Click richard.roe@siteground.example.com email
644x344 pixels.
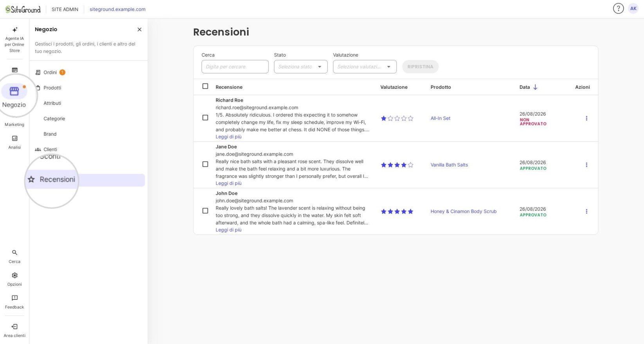(x=257, y=107)
